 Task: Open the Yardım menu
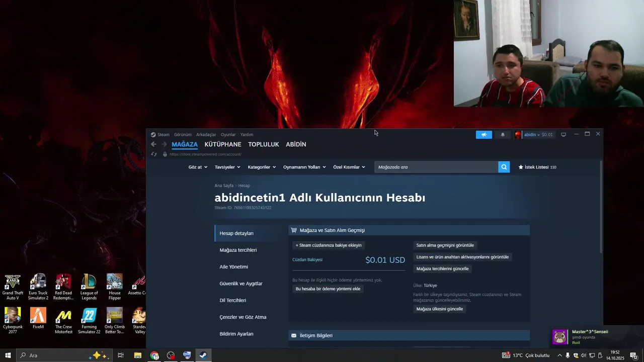(247, 135)
